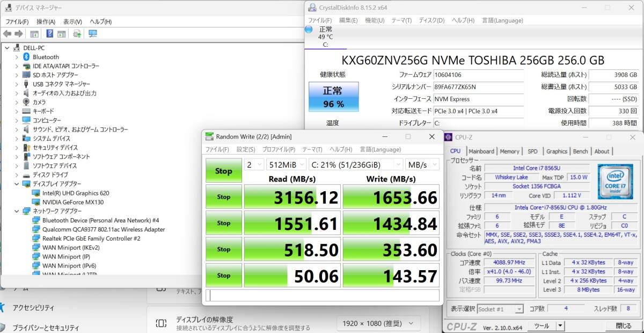
Task: Click the 1653.66 write result bar
Action: pos(391,197)
